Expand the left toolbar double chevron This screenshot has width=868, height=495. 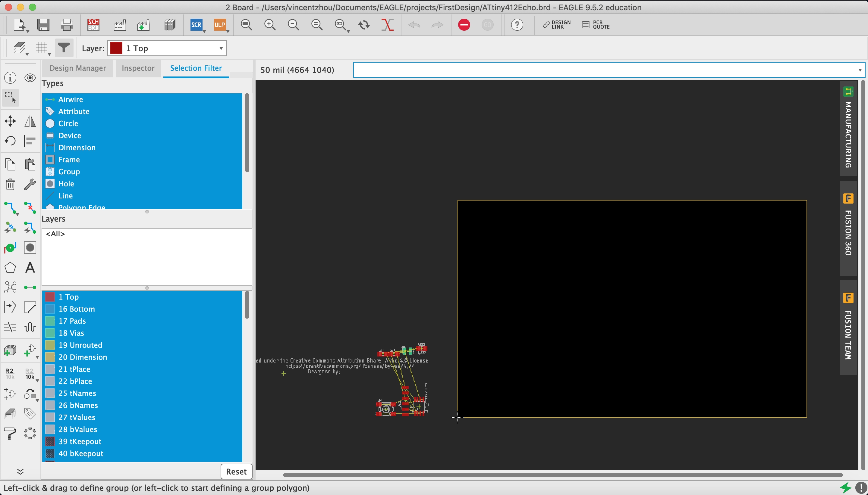pos(20,472)
